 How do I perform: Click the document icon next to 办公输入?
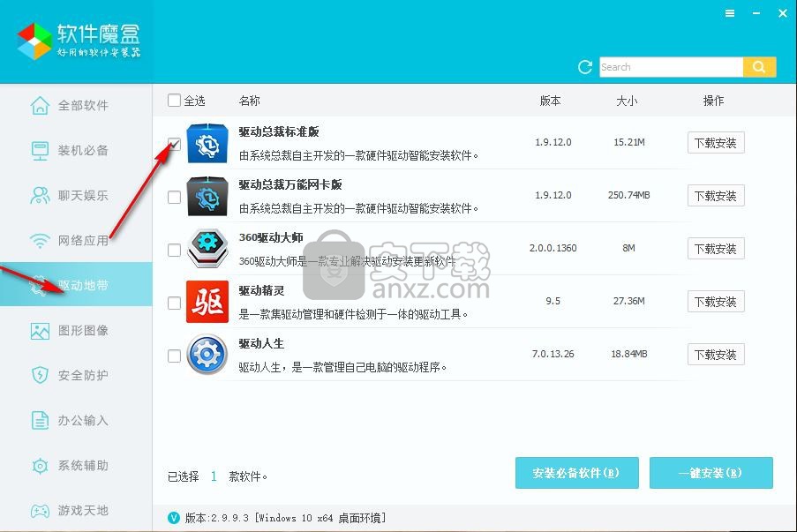[x=40, y=421]
